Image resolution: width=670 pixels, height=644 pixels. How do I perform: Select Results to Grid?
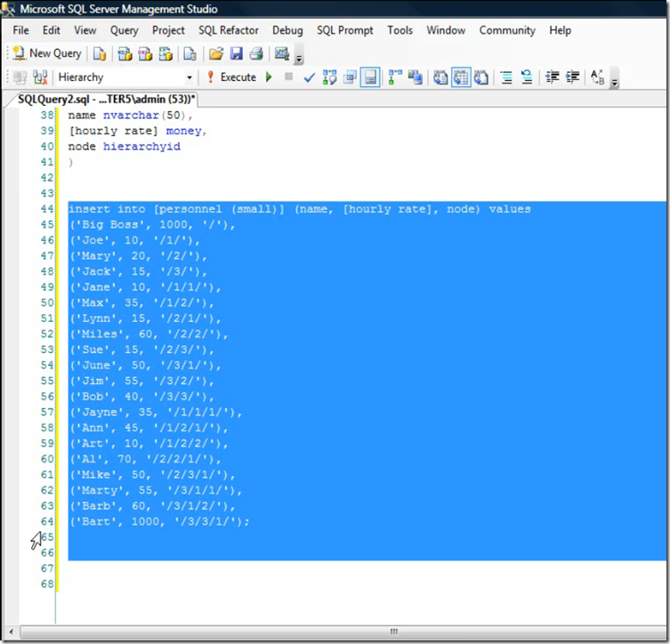pos(461,77)
